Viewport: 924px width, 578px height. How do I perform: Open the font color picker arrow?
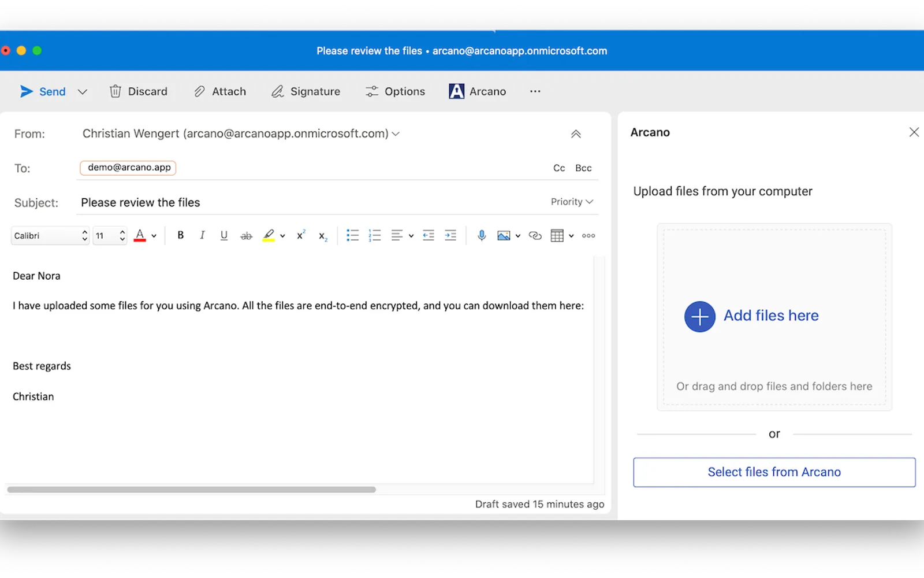pos(154,236)
